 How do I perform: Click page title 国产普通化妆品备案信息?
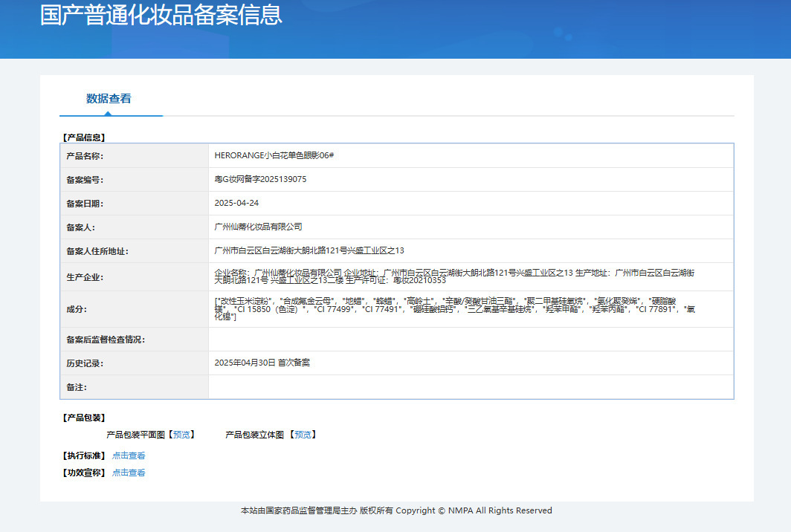pos(161,15)
